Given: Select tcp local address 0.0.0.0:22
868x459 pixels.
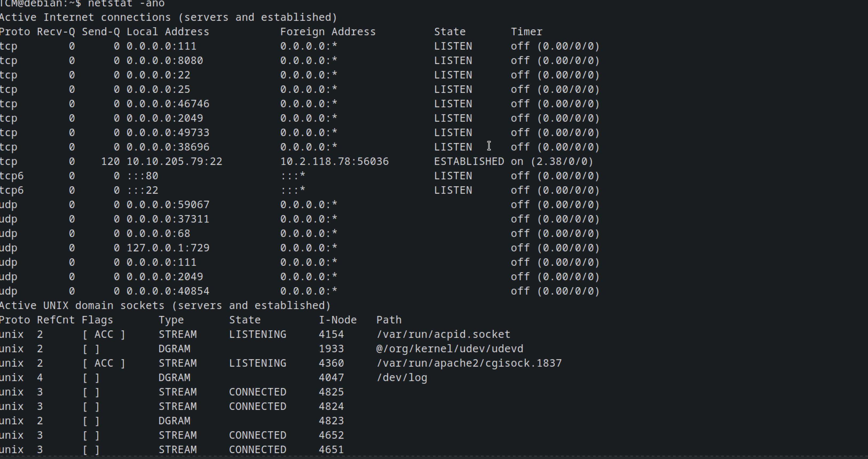Looking at the screenshot, I should [158, 75].
